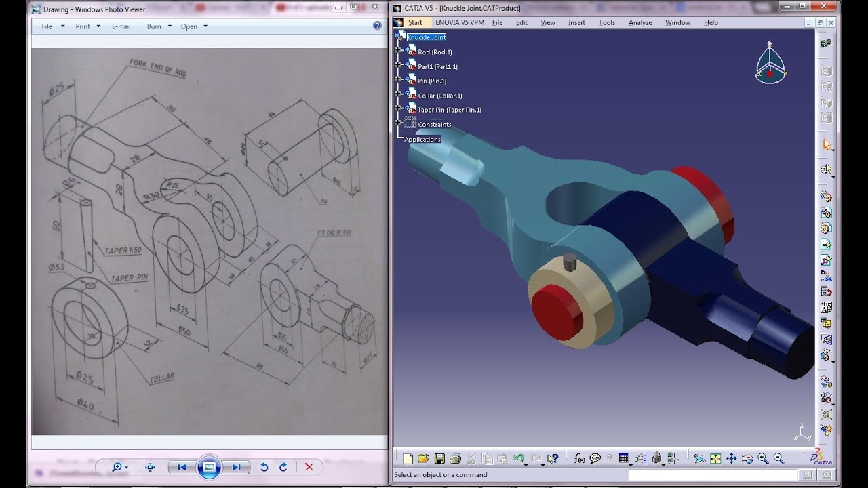Viewport: 868px width, 488px height.
Task: Expand Part1 (Part1.1) tree node
Action: point(399,64)
